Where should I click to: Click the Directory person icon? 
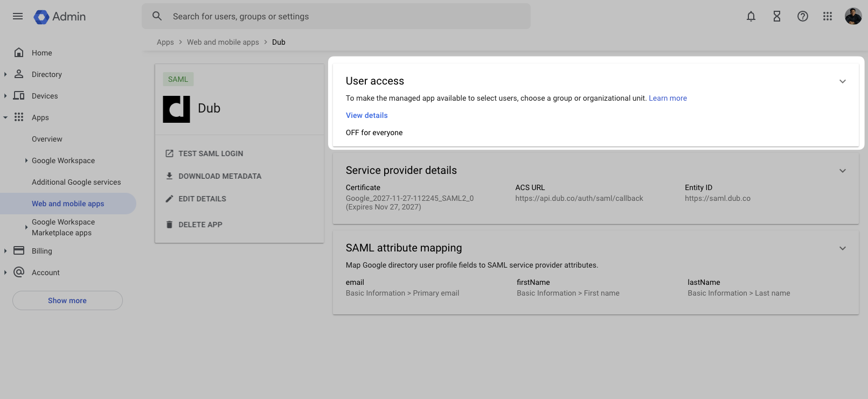point(19,74)
